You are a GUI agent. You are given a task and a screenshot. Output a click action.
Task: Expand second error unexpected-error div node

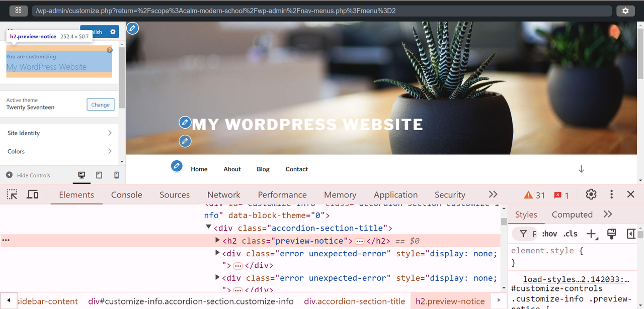(217, 277)
